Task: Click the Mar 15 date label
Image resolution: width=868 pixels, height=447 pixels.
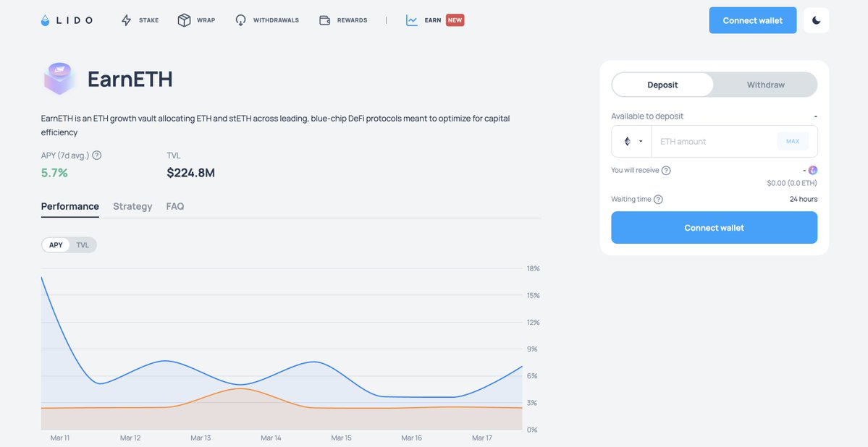Action: pos(341,438)
